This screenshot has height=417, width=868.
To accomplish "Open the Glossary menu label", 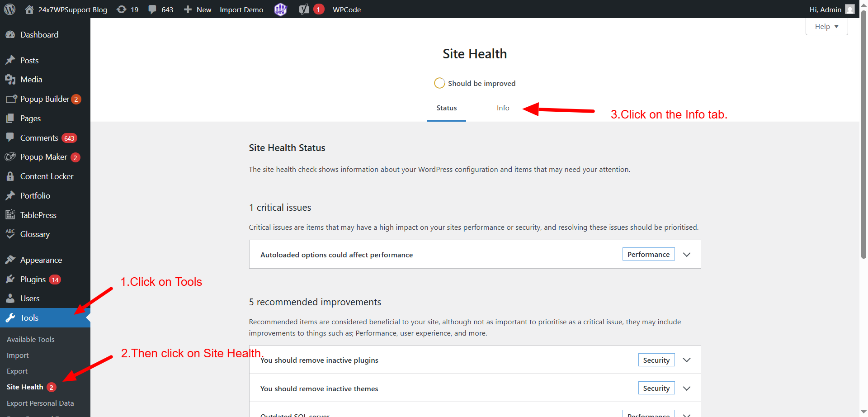I will (x=35, y=234).
